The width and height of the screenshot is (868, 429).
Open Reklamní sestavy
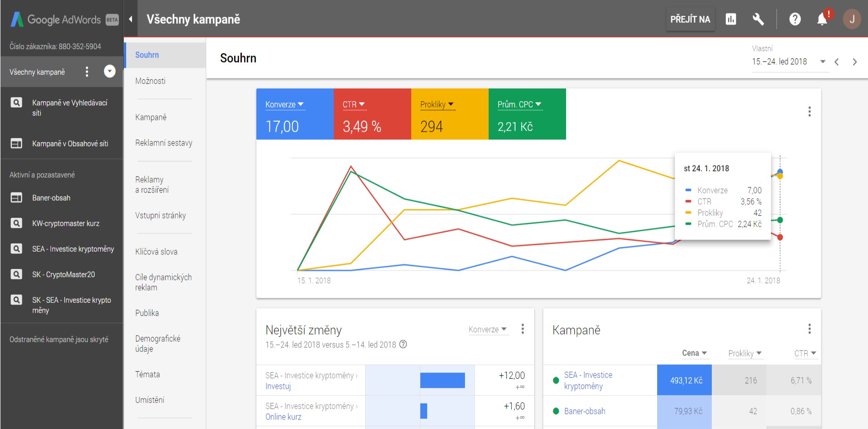(x=163, y=143)
